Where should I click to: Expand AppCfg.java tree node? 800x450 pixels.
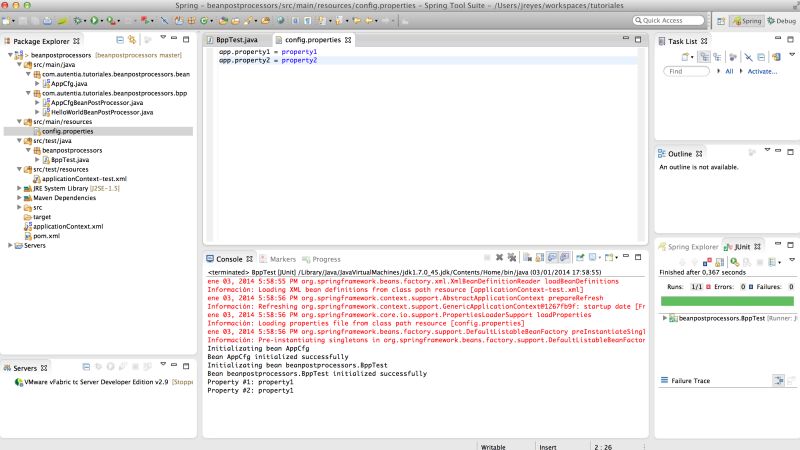pos(37,83)
